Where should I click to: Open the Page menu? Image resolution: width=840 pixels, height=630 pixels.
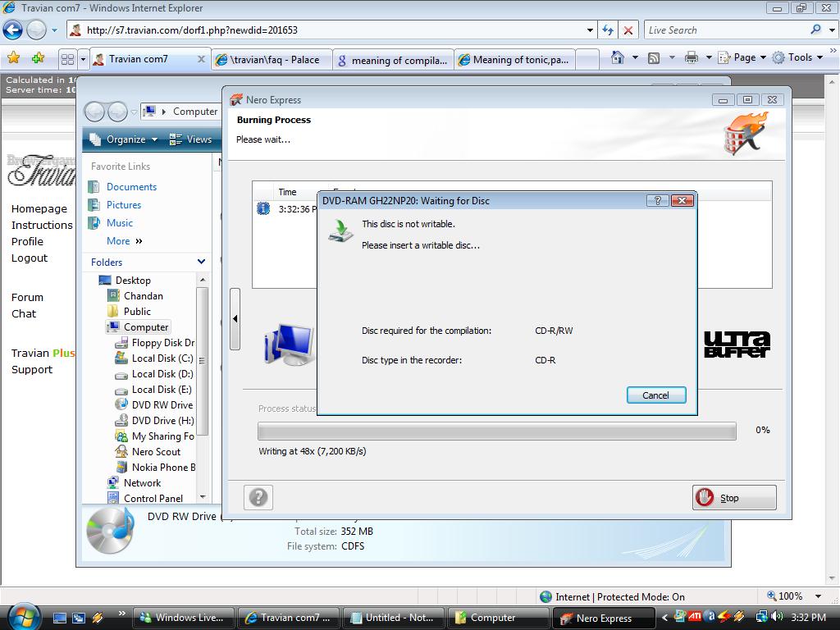742,57
